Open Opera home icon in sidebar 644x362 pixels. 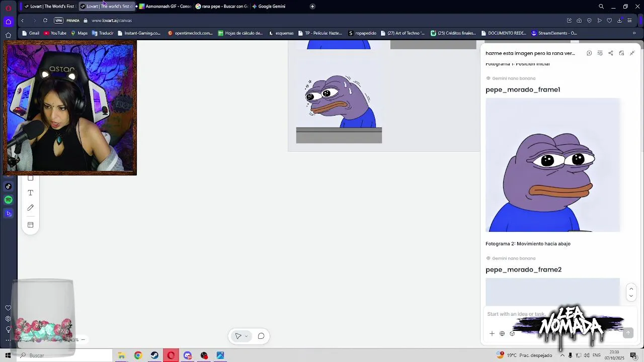tap(8, 22)
